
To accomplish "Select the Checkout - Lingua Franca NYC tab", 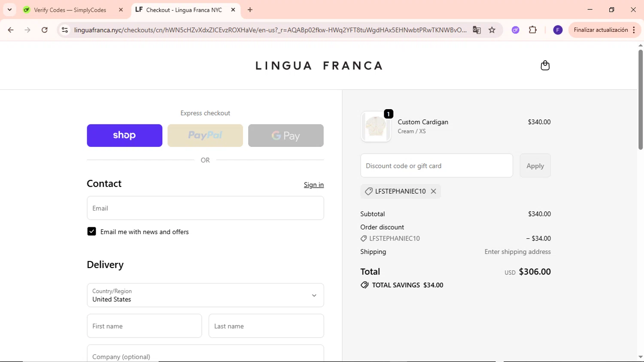I will point(184,10).
